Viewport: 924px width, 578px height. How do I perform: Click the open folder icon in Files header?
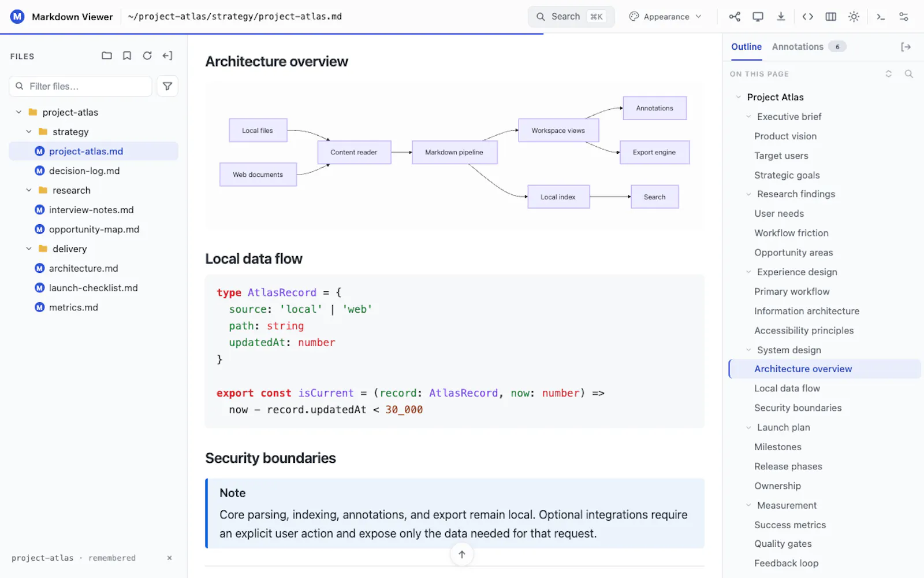pos(107,55)
